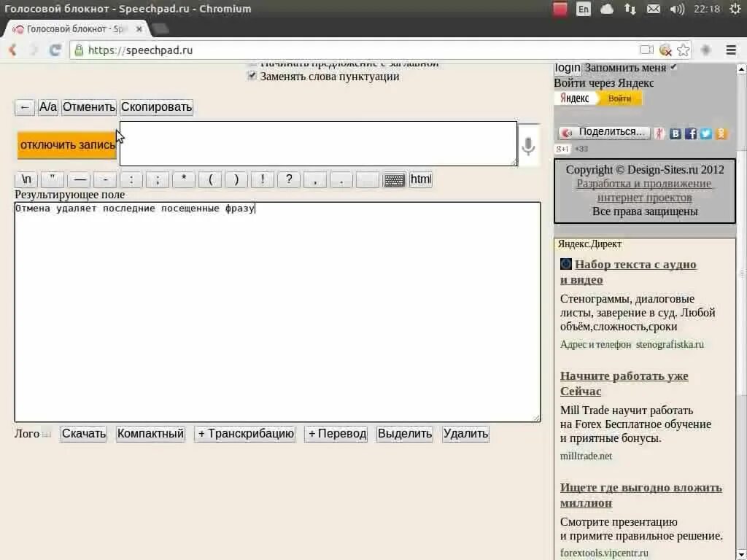Toggle the 'Лого' checkbox
This screenshot has height=560, width=747.
click(x=46, y=435)
